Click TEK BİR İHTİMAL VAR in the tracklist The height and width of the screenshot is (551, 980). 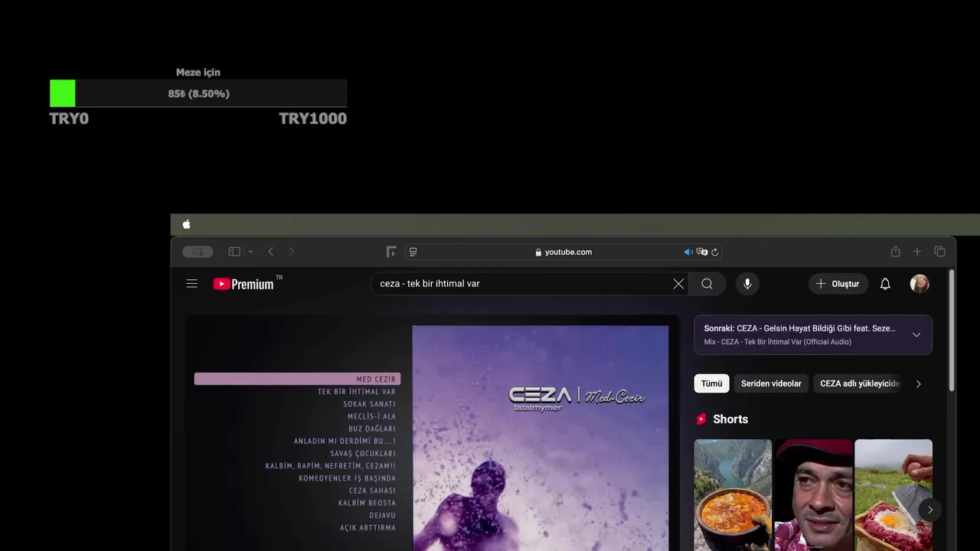coord(357,392)
